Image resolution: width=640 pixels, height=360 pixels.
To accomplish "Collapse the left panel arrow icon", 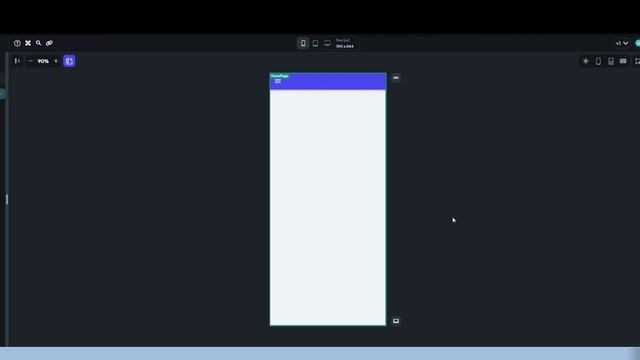I will click(17, 61).
